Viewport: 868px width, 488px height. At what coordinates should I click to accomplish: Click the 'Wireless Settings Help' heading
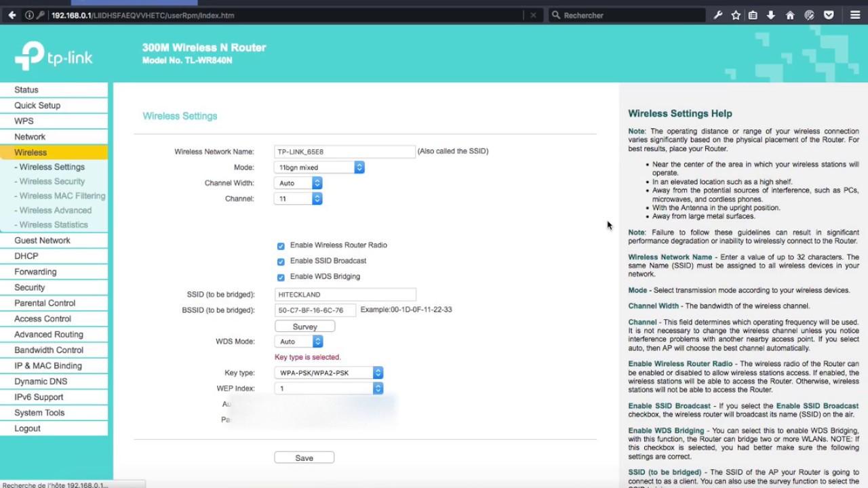680,114
